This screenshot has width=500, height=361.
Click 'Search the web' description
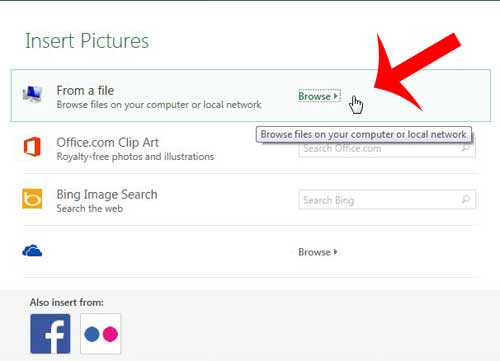(90, 209)
